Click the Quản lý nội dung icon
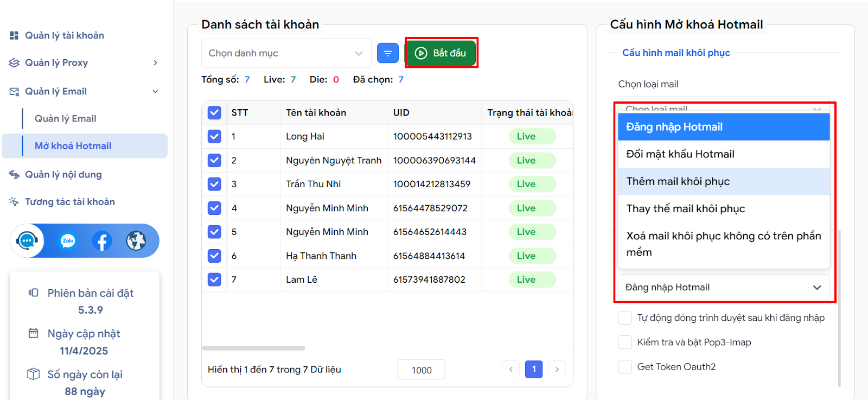The width and height of the screenshot is (868, 400). coord(14,174)
